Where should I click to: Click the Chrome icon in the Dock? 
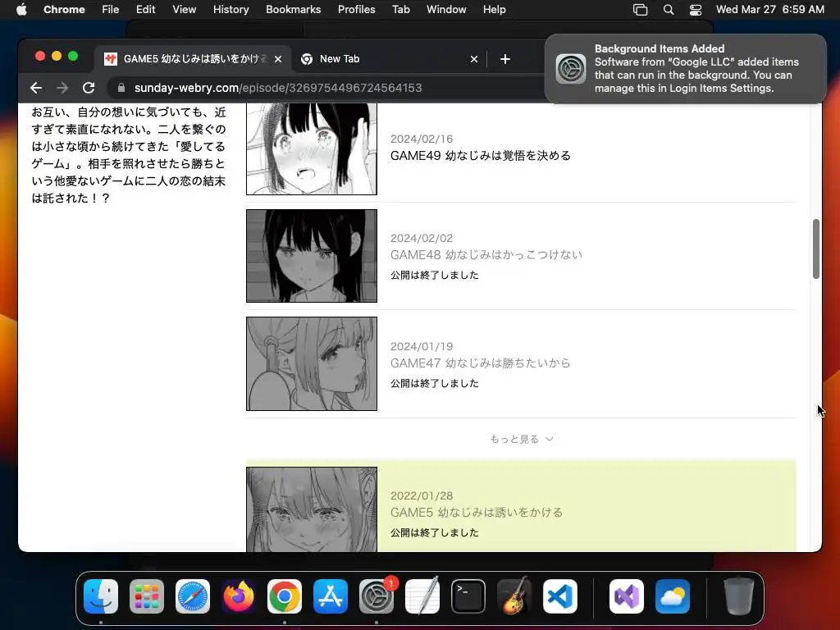coord(285,596)
